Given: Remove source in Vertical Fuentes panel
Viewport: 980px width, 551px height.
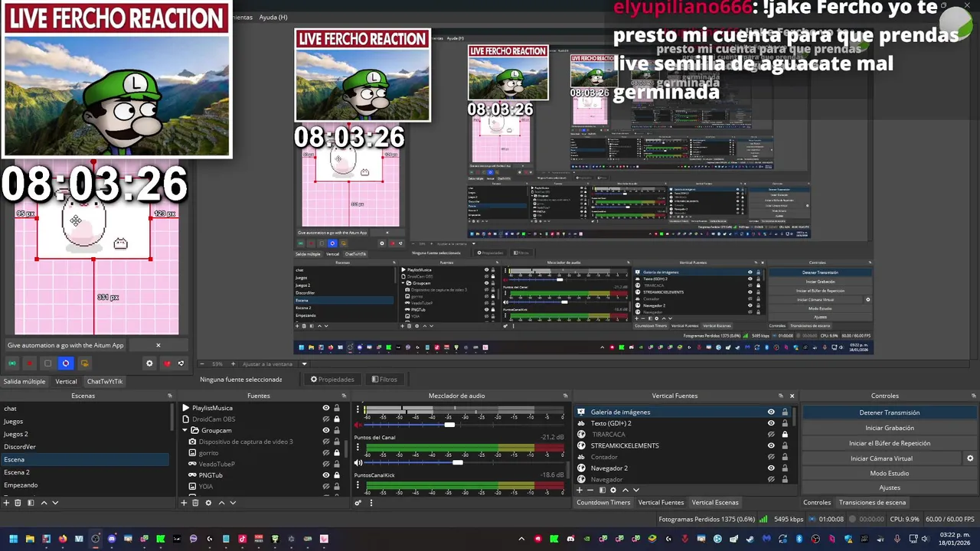Looking at the screenshot, I should pyautogui.click(x=590, y=490).
